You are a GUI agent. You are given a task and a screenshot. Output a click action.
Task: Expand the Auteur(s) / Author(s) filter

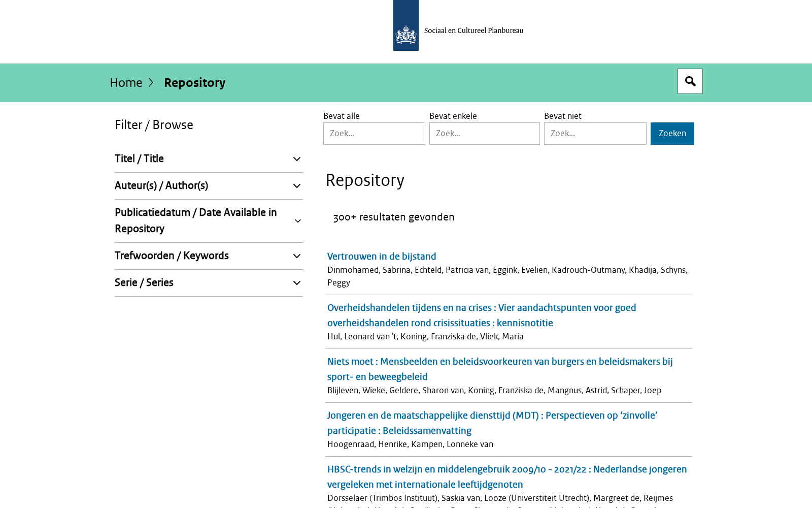[x=209, y=186]
